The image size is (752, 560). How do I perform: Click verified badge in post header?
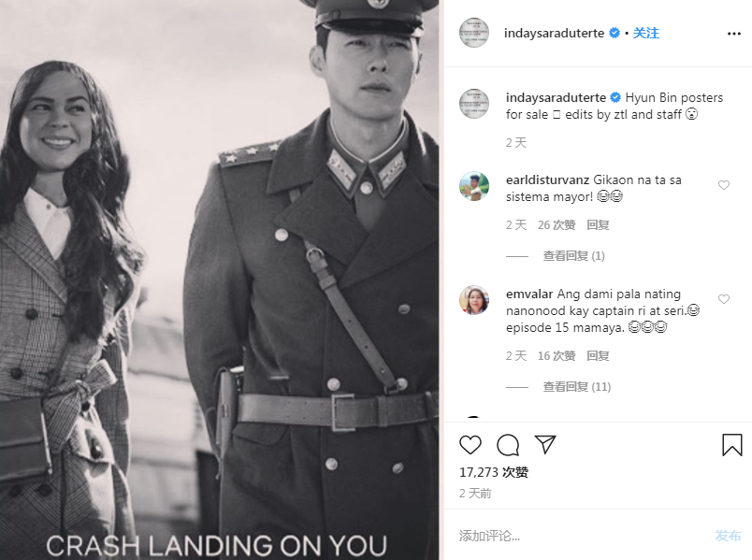pyautogui.click(x=615, y=33)
